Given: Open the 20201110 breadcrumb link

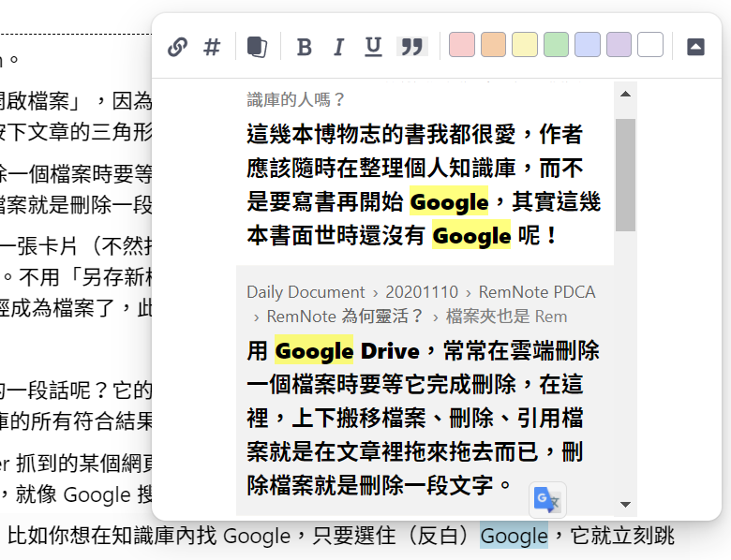Looking at the screenshot, I should pos(422,292).
